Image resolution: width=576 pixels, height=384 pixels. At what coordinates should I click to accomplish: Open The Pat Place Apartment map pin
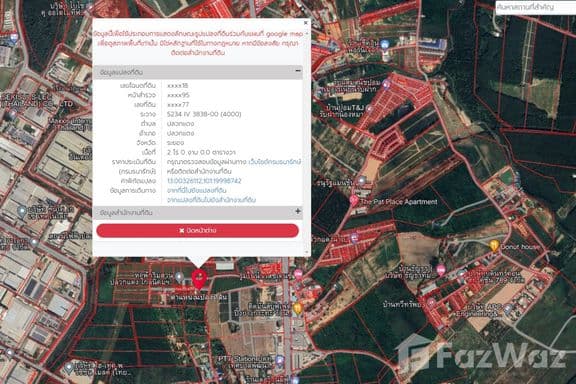click(354, 201)
